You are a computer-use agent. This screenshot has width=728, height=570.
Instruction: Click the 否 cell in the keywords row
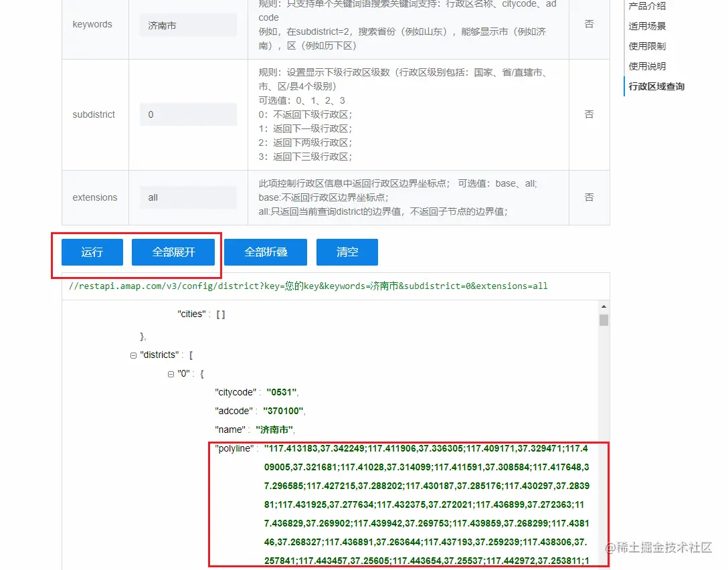click(x=589, y=24)
